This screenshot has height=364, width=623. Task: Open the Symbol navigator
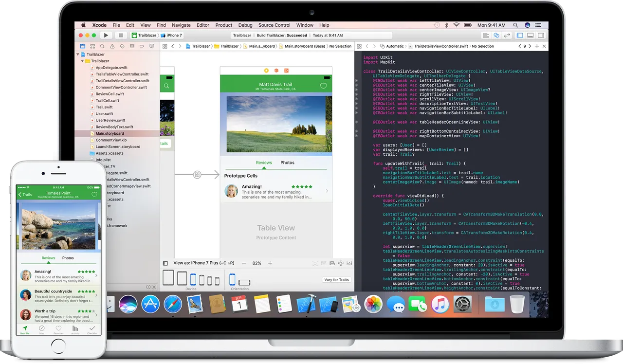pyautogui.click(x=92, y=46)
